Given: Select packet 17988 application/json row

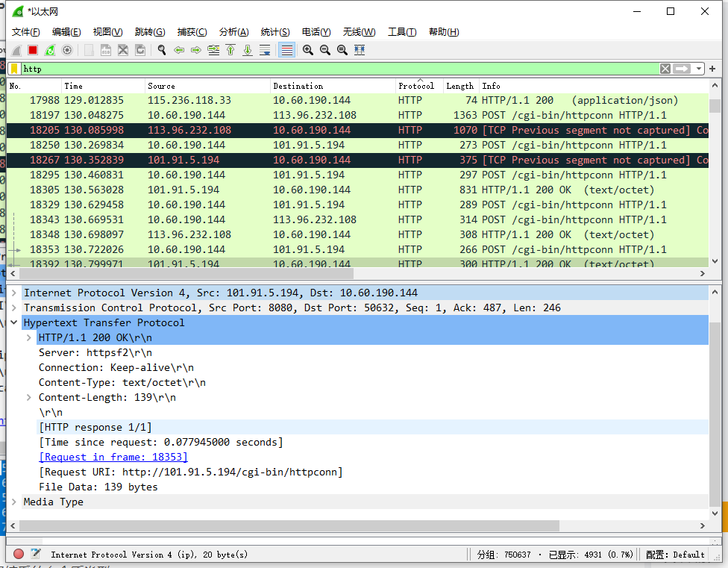Looking at the screenshot, I should point(357,100).
